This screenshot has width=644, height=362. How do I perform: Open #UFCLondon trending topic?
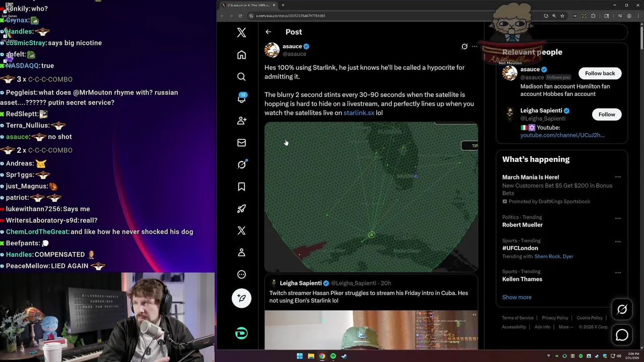click(520, 248)
